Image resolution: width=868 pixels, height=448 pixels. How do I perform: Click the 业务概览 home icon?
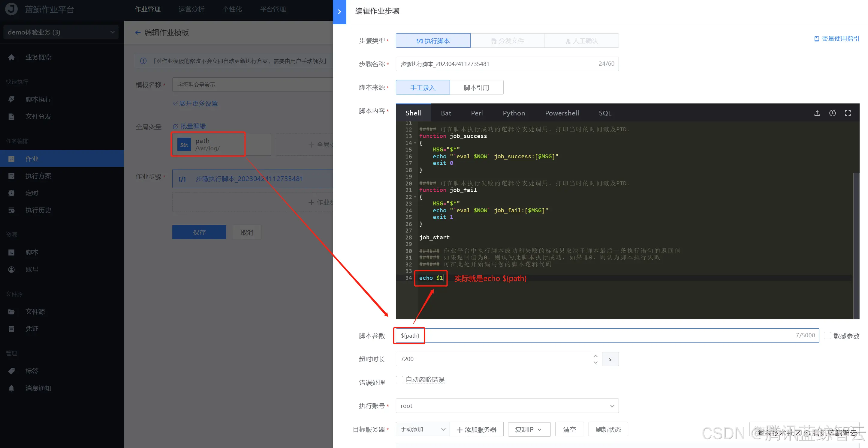click(x=11, y=57)
